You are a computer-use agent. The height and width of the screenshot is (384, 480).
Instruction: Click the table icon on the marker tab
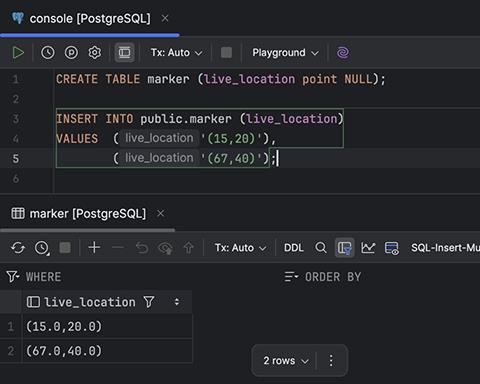pos(18,213)
